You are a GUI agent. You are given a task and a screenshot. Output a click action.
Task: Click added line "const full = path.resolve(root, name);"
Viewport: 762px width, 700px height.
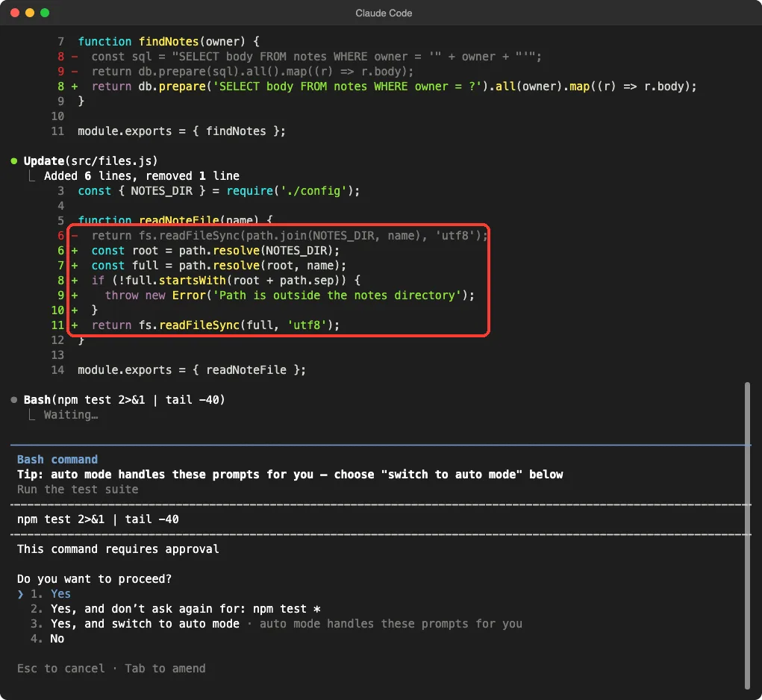click(219, 266)
